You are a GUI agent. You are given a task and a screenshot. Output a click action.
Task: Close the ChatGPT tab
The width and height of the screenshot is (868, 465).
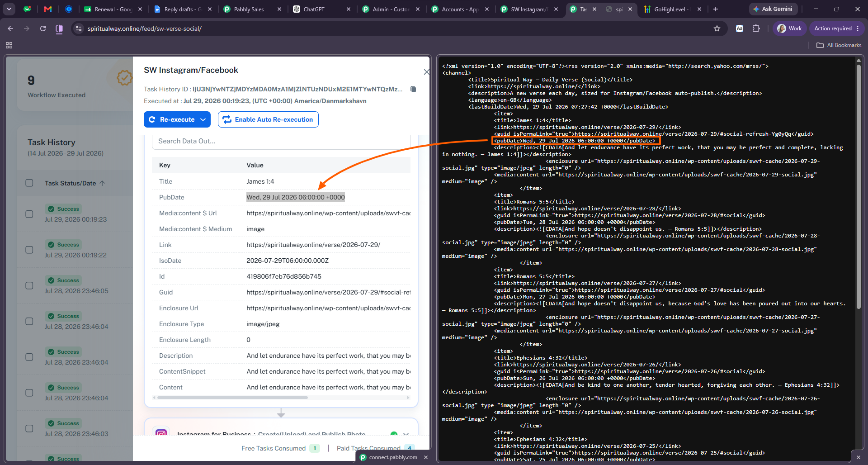click(349, 9)
